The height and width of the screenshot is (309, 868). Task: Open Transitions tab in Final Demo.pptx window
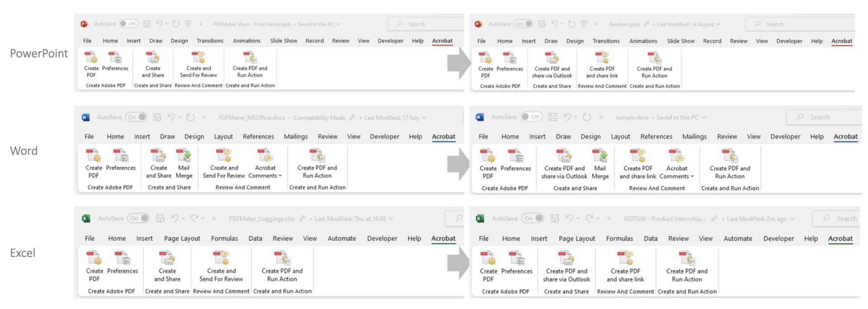coord(210,41)
